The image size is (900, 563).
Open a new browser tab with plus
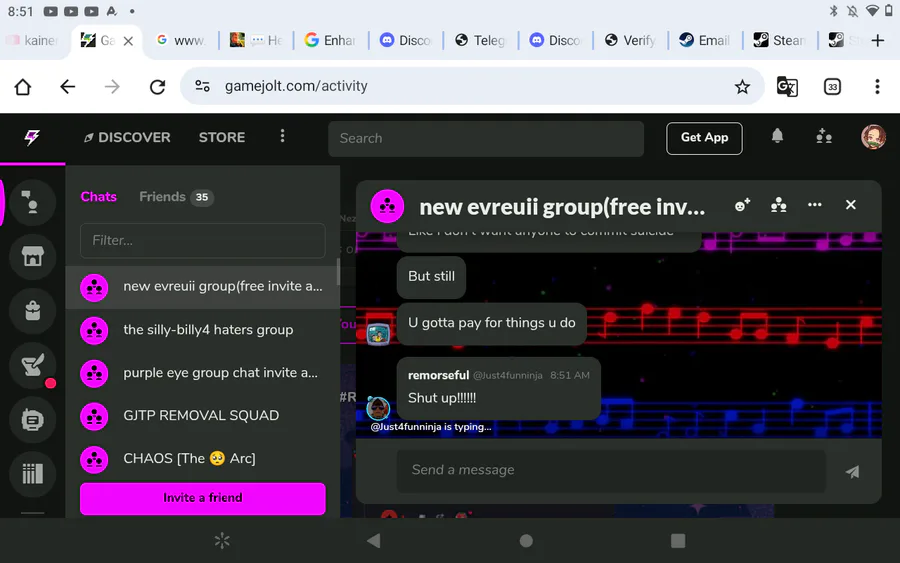[x=877, y=40]
